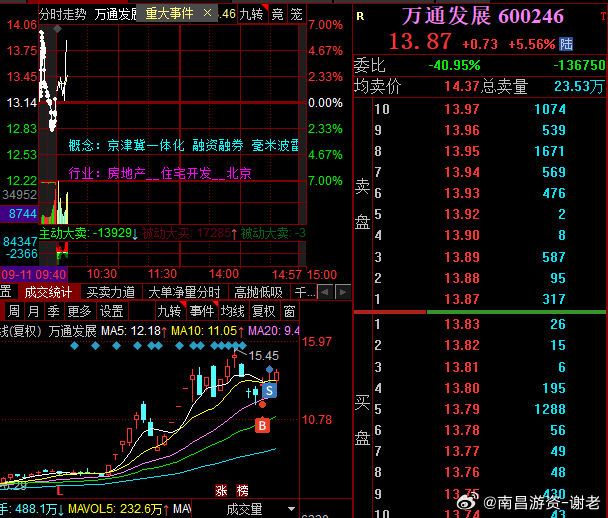Click the red 榜 icon under K-line chart
This screenshot has width=608, height=518.
242,491
